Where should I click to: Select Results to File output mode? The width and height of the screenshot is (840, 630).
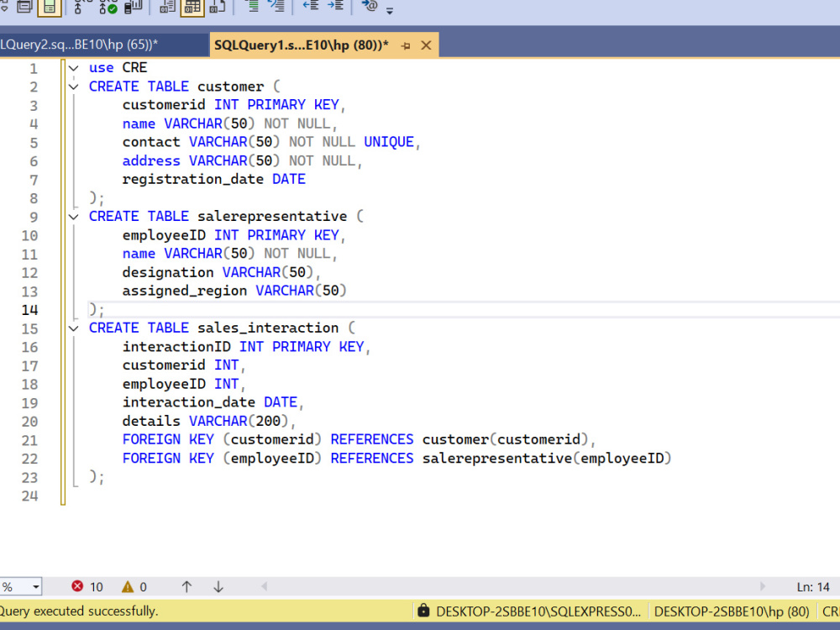pyautogui.click(x=217, y=7)
